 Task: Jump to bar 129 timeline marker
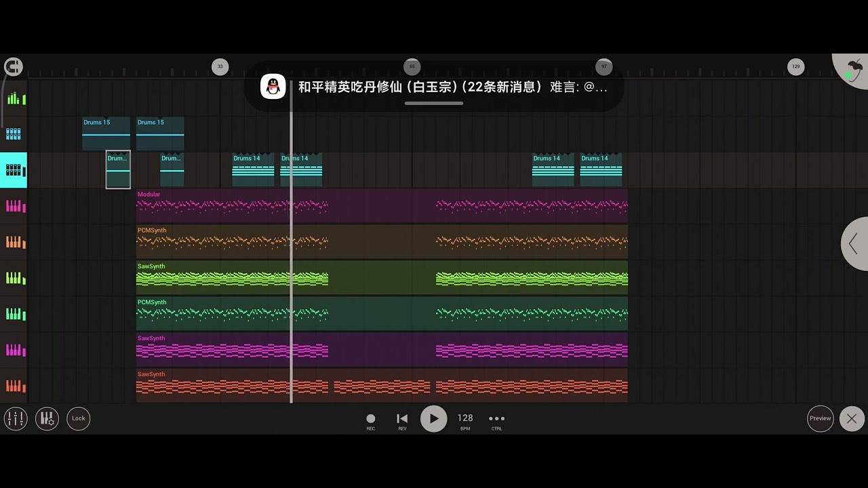(x=795, y=66)
